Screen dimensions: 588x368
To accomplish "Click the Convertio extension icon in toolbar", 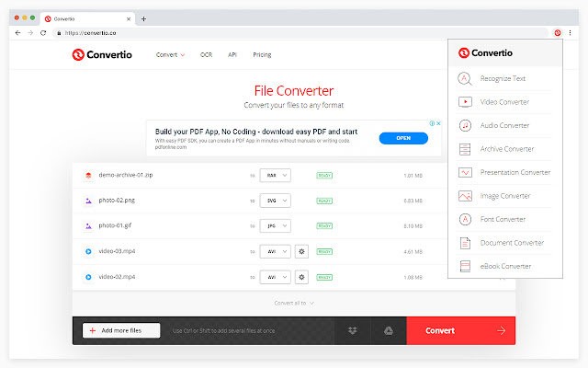I will click(x=558, y=32).
